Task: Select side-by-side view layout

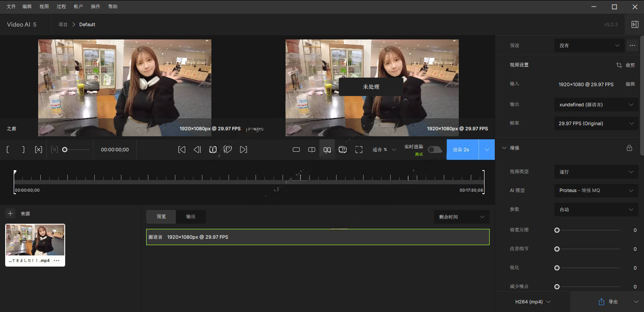Action: pyautogui.click(x=327, y=150)
